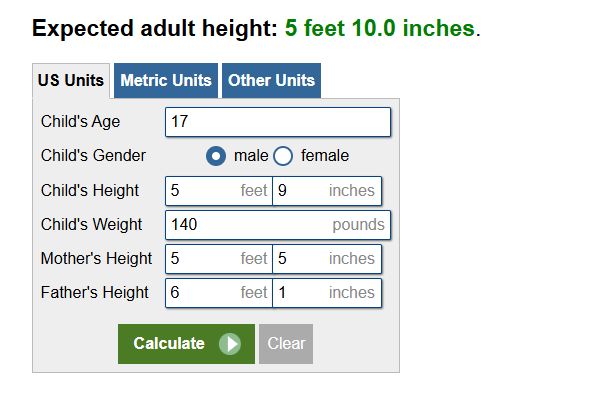This screenshot has width=596, height=403.
Task: Click the gray Clear button
Action: (x=286, y=344)
